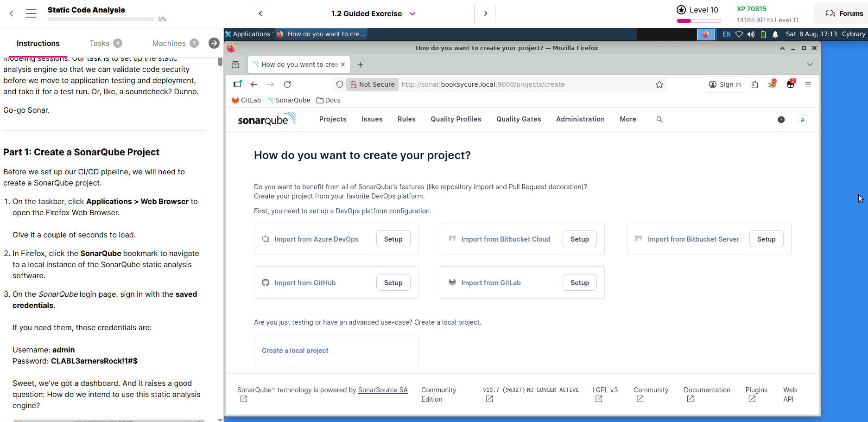Screen dimensions: 868x422
Task: Click the Firefox Sign in button
Action: coord(725,84)
